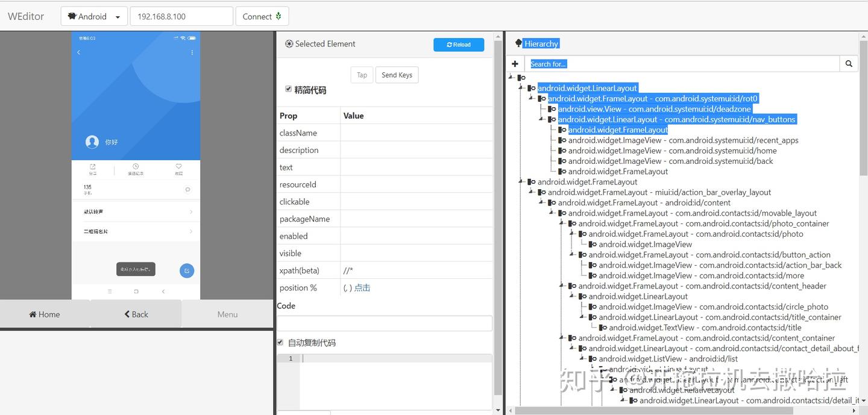Click node icon of circle_photo ImageView
This screenshot has height=415, width=868.
tap(593, 307)
